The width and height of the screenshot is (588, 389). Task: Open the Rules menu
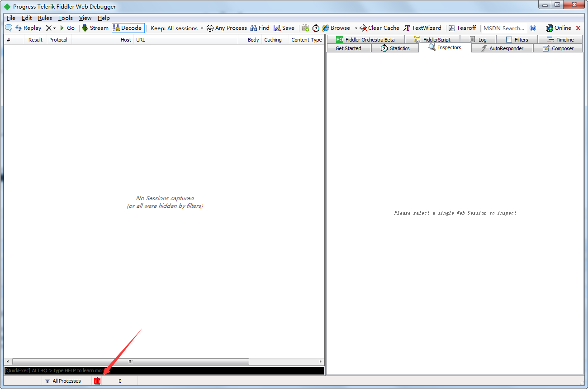pos(45,18)
